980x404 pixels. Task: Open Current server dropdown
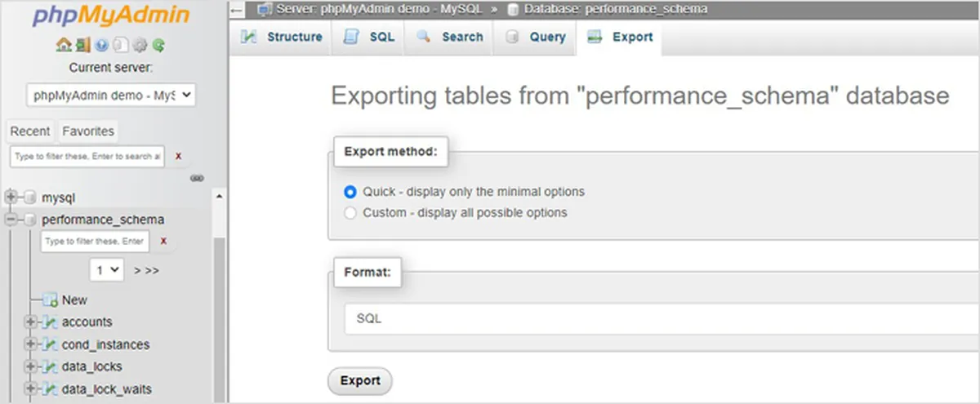(111, 95)
